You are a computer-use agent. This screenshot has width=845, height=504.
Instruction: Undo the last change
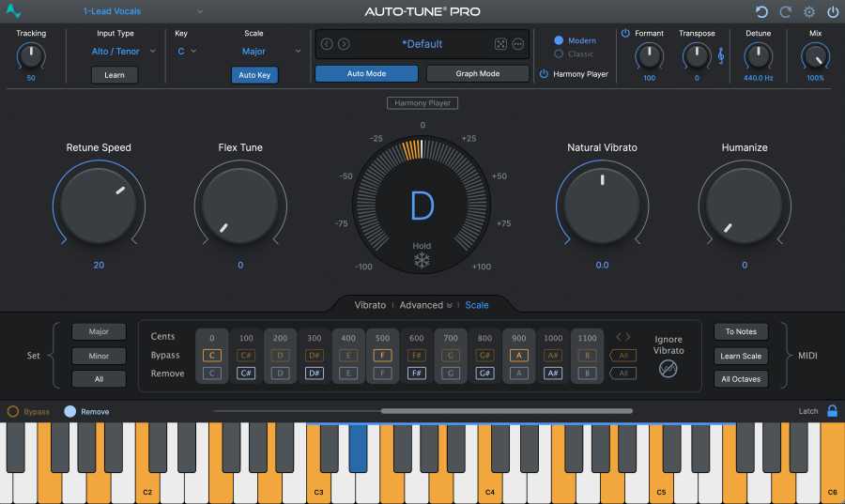click(x=761, y=12)
